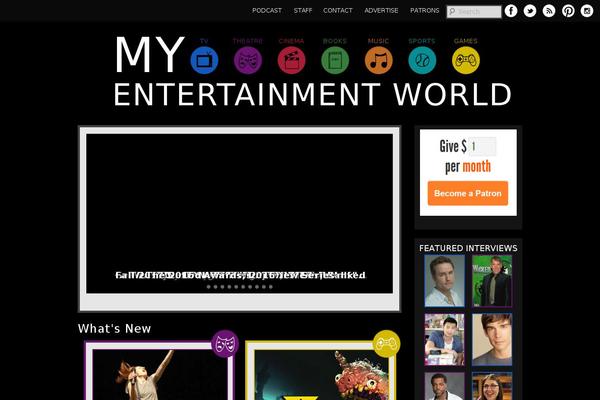Click the GAMES label text

point(466,41)
